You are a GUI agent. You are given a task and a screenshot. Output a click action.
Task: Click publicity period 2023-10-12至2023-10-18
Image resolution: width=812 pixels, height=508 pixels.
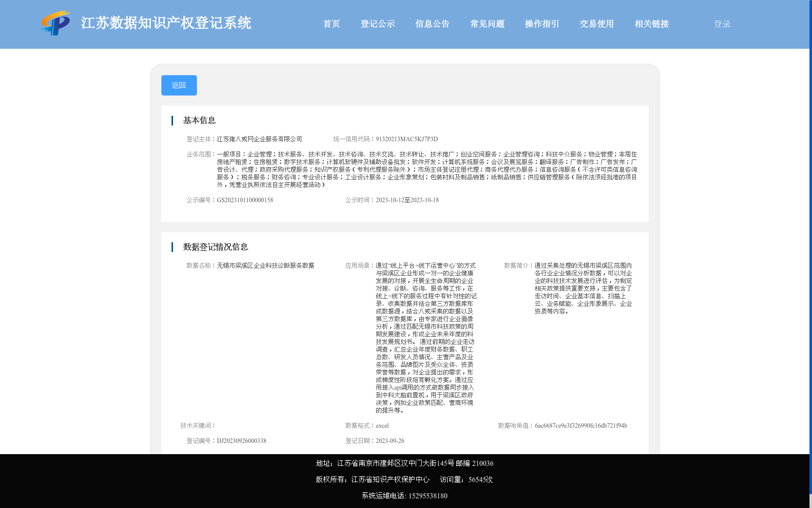click(407, 200)
